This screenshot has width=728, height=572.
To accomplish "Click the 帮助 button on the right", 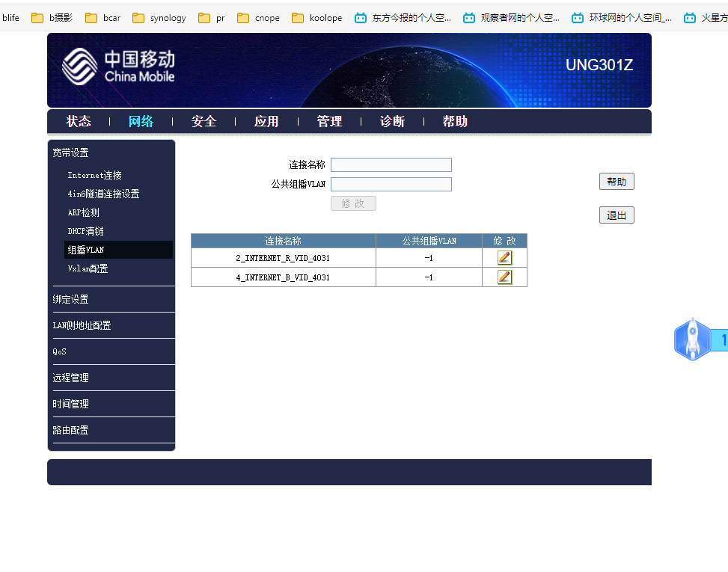I will [617, 182].
